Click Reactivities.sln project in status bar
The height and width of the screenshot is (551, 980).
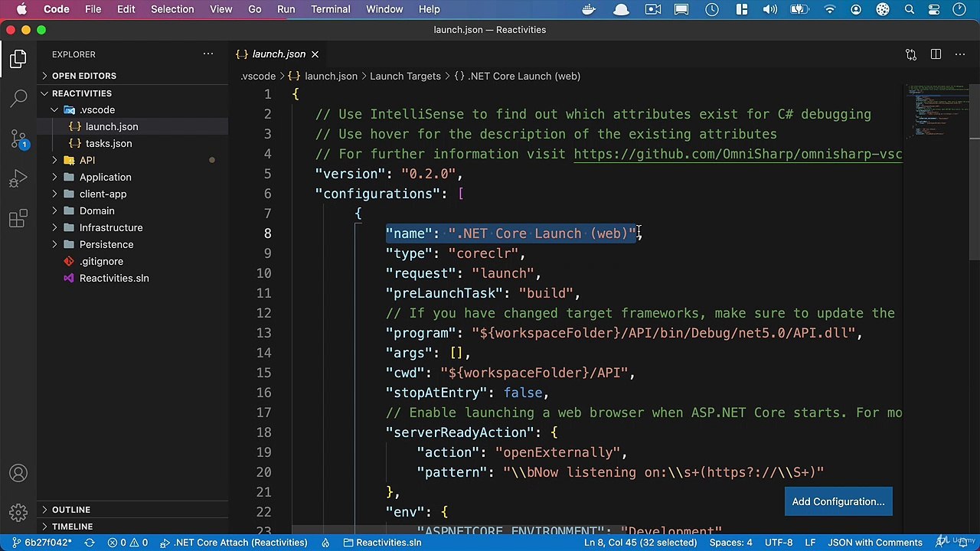pyautogui.click(x=381, y=543)
